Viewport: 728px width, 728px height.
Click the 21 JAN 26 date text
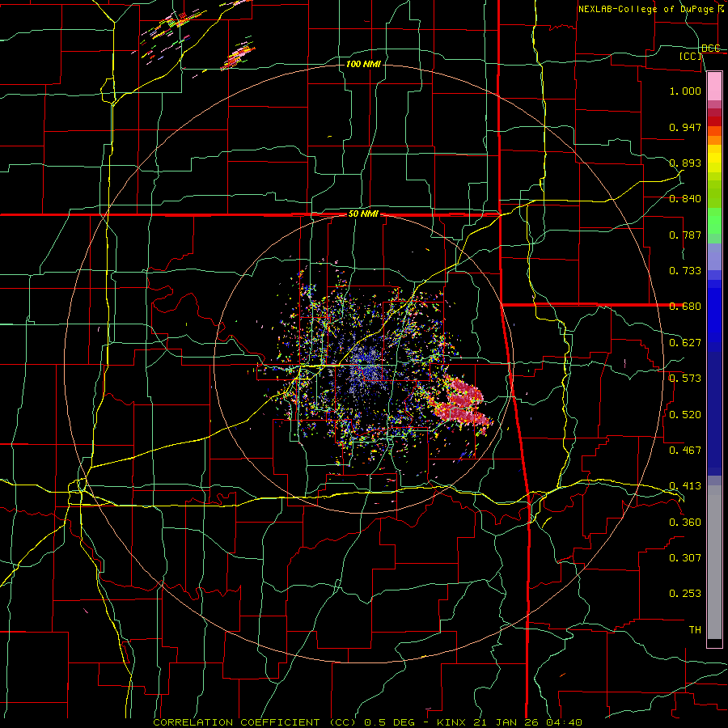tap(506, 722)
